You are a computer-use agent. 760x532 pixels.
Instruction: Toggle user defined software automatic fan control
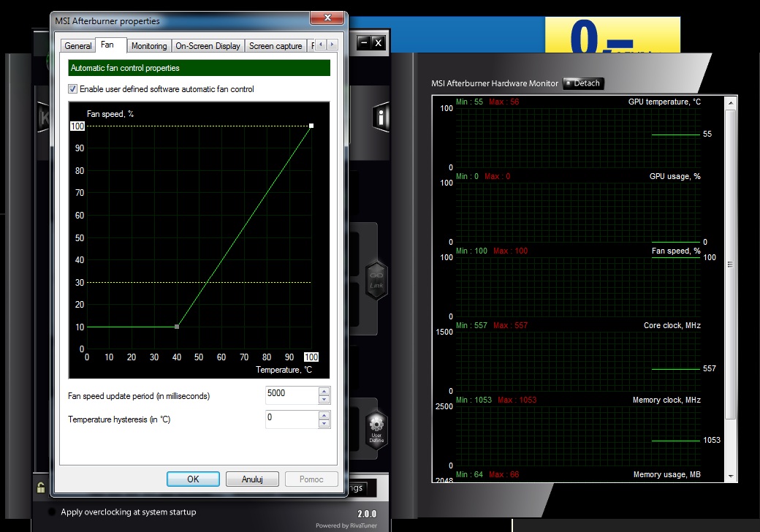[72, 89]
